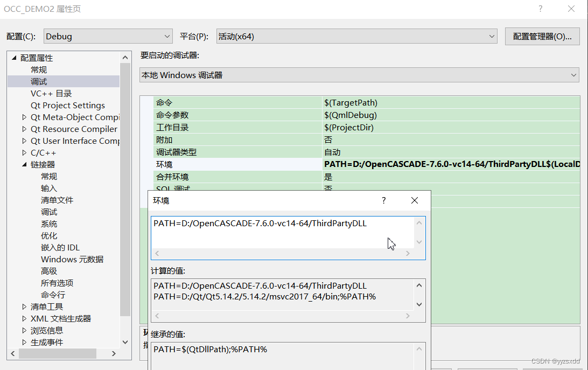Select Qt Project Settings in the tree
Image resolution: width=588 pixels, height=370 pixels.
click(67, 105)
